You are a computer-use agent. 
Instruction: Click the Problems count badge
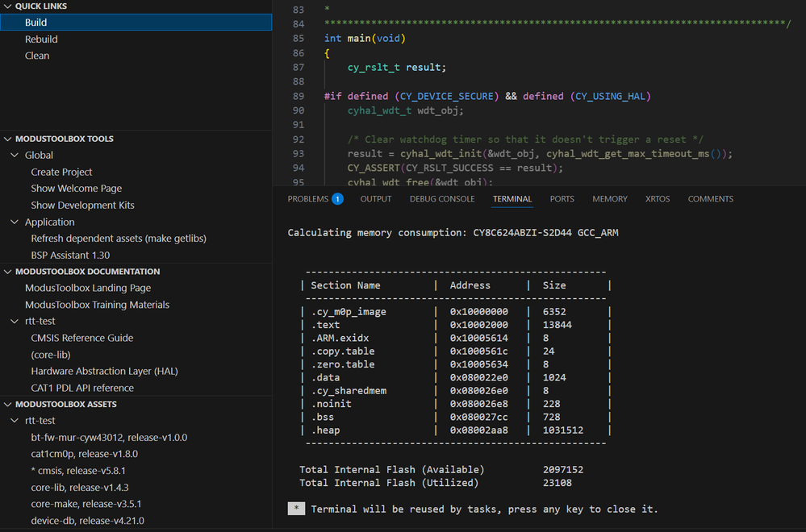coord(336,198)
